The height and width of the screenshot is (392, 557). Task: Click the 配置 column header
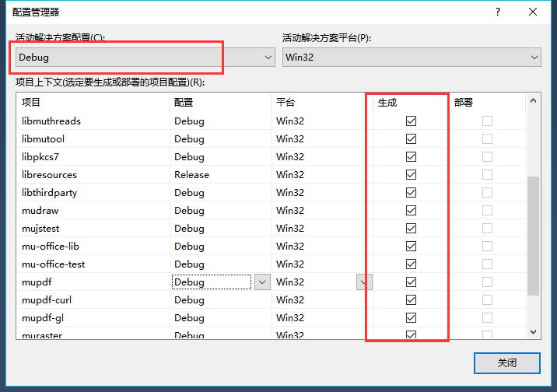click(221, 103)
